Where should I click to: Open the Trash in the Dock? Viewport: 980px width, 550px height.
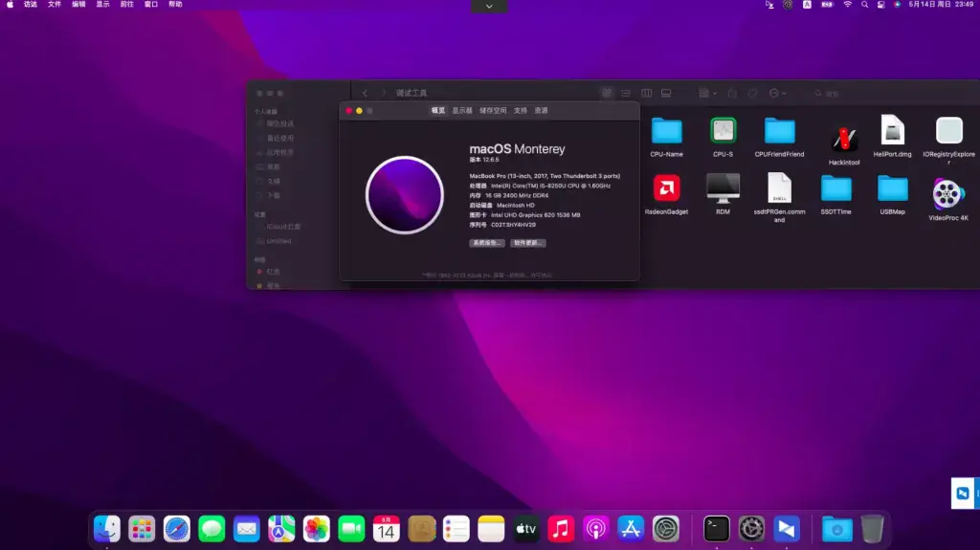point(872,529)
